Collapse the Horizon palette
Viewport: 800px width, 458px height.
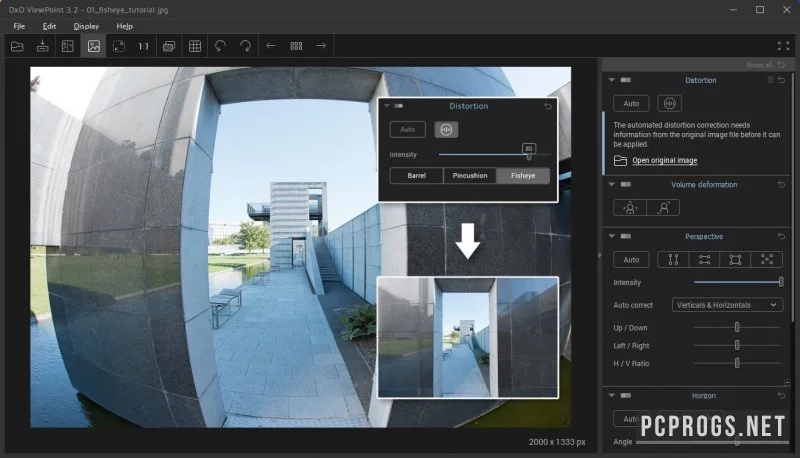pos(611,395)
